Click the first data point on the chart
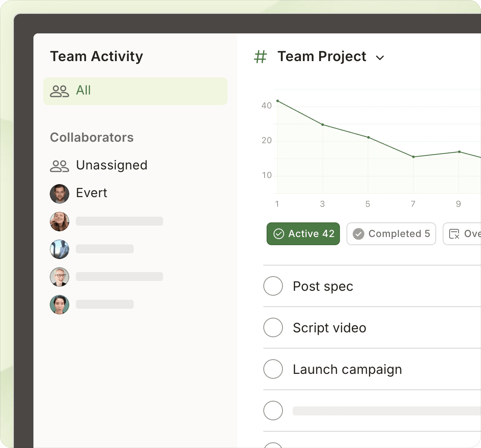Image resolution: width=481 pixels, height=448 pixels. (278, 100)
